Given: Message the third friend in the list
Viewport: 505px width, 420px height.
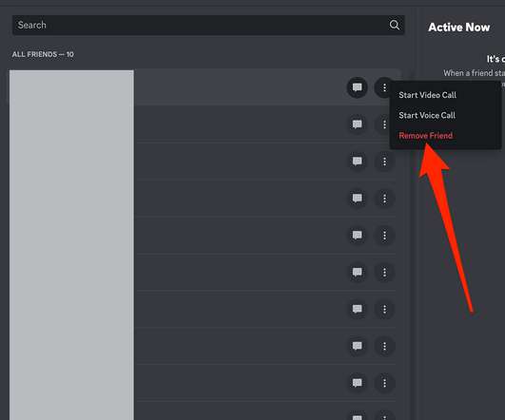Looking at the screenshot, I should pos(357,162).
